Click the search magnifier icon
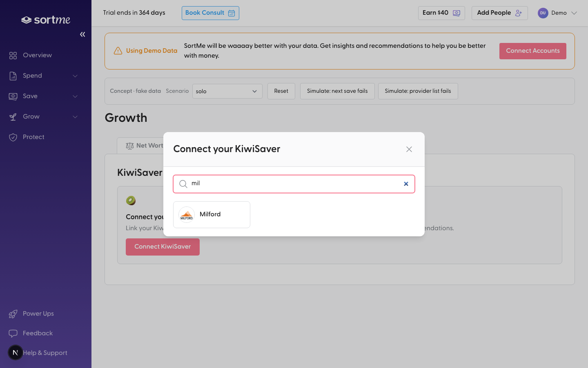Screen dimensions: 588x368 pos(183,184)
